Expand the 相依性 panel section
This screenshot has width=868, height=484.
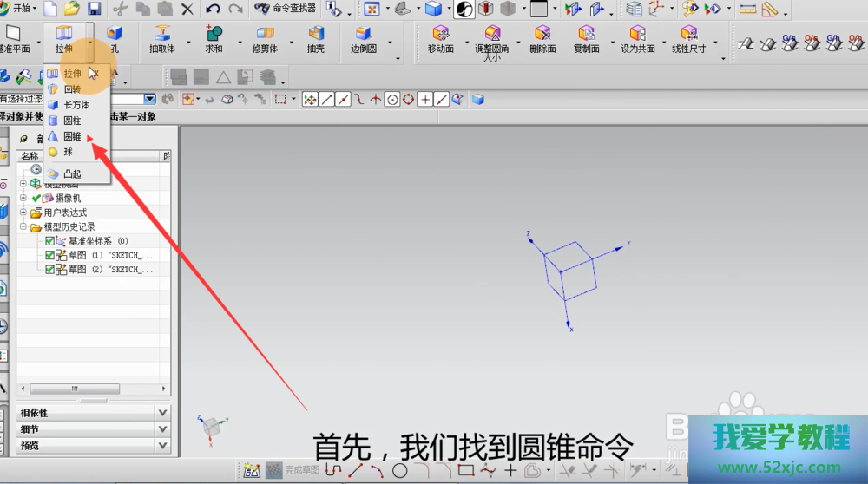pyautogui.click(x=161, y=413)
